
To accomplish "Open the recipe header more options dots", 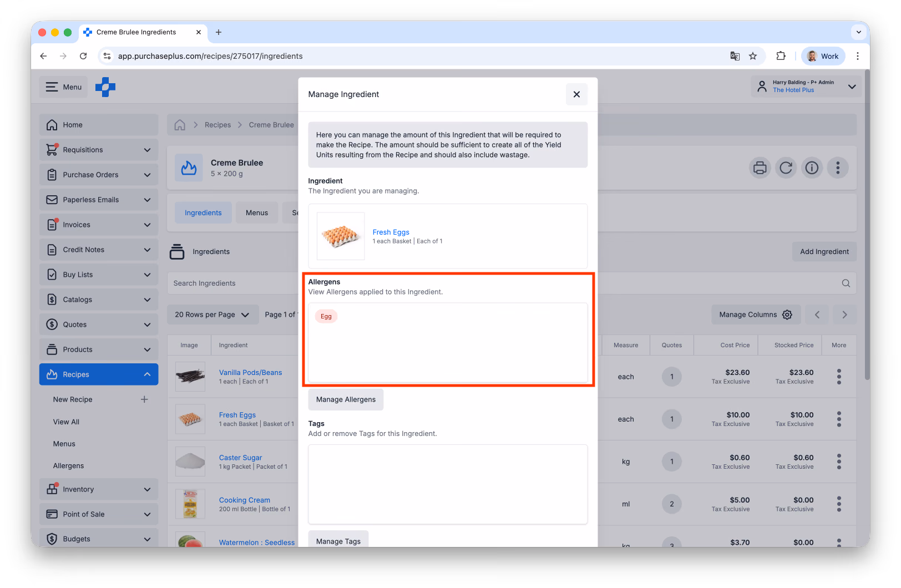I will pyautogui.click(x=838, y=168).
